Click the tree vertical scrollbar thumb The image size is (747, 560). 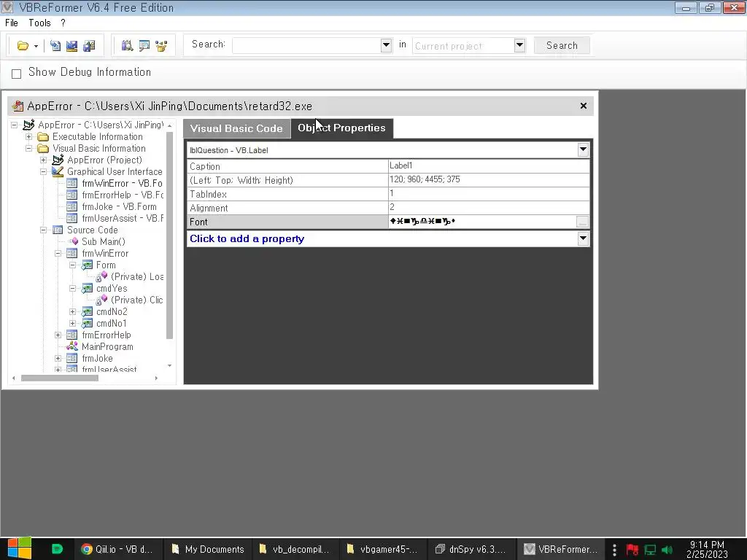pyautogui.click(x=169, y=236)
